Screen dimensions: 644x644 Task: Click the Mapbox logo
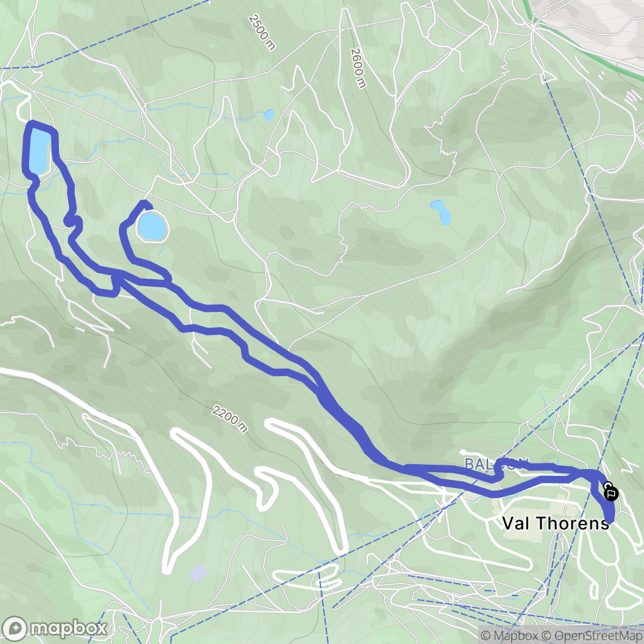[x=54, y=628]
